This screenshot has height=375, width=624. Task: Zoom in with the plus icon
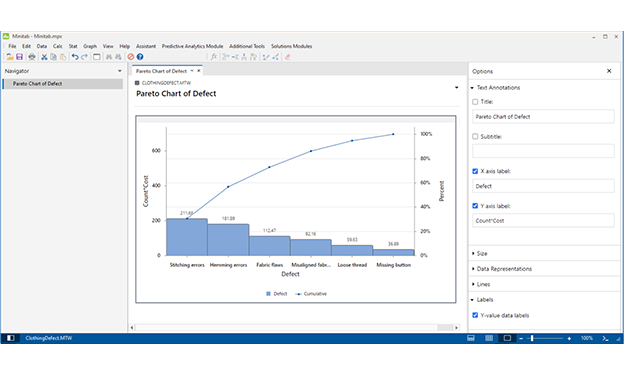point(569,338)
